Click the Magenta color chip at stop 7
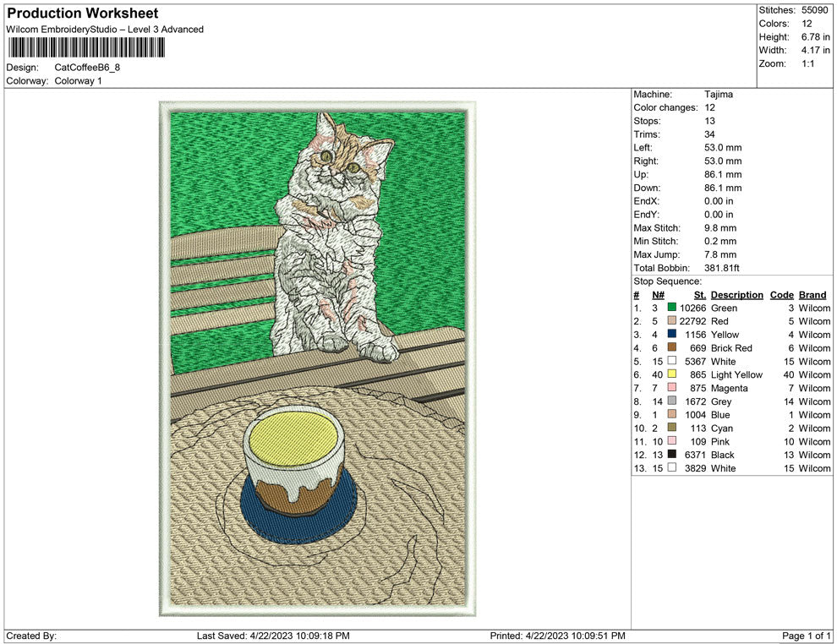Image resolution: width=837 pixels, height=644 pixels. click(x=672, y=388)
